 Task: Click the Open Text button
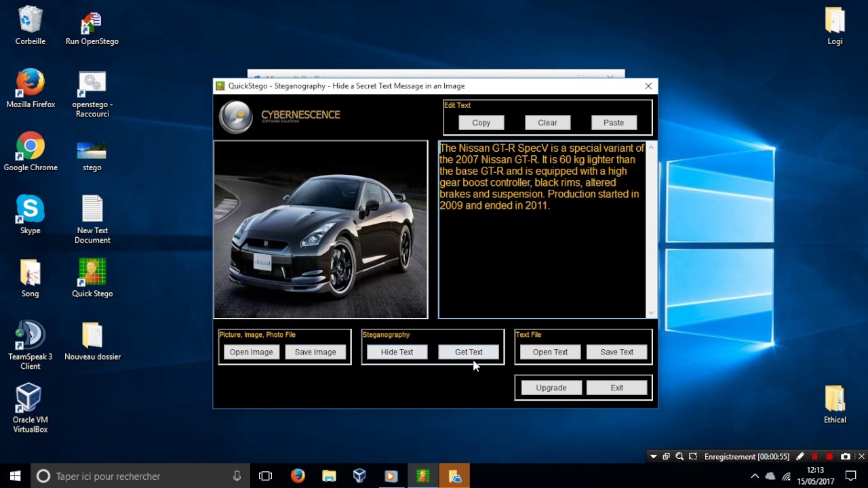pyautogui.click(x=551, y=352)
